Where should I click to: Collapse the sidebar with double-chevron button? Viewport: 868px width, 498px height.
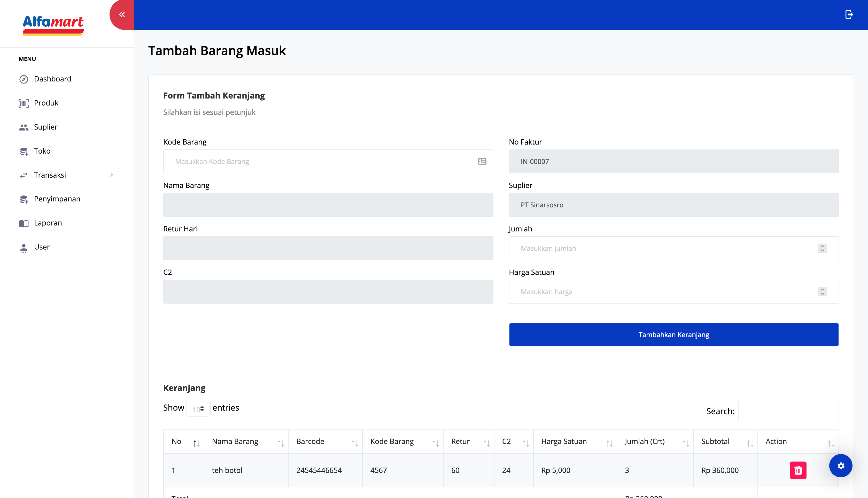point(122,15)
